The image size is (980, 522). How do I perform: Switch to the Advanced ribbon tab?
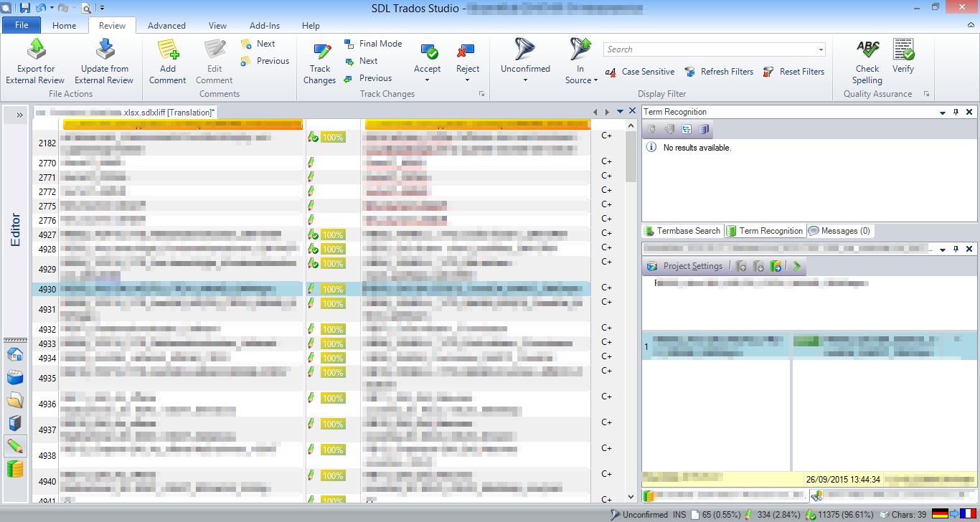coord(166,25)
